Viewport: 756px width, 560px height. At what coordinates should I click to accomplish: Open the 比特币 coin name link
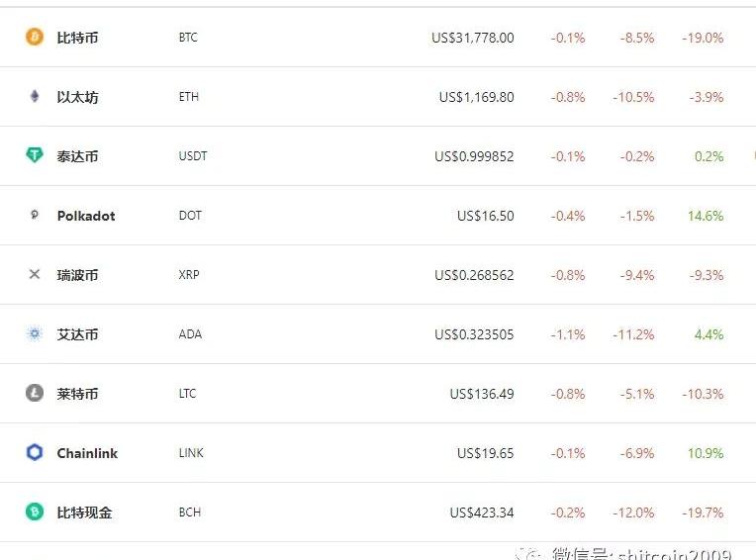(x=77, y=38)
